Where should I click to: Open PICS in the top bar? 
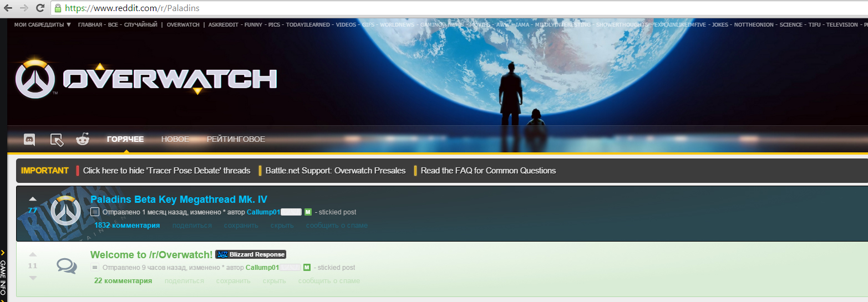click(x=274, y=24)
